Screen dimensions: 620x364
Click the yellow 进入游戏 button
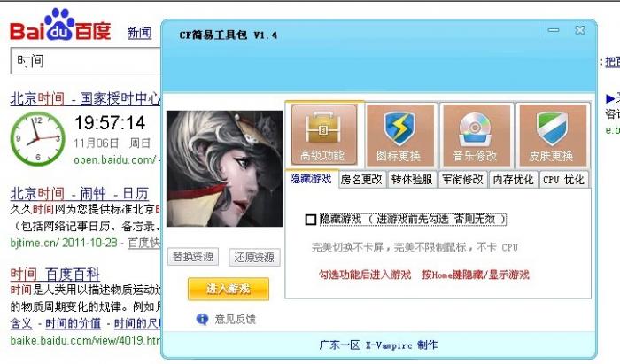(229, 289)
